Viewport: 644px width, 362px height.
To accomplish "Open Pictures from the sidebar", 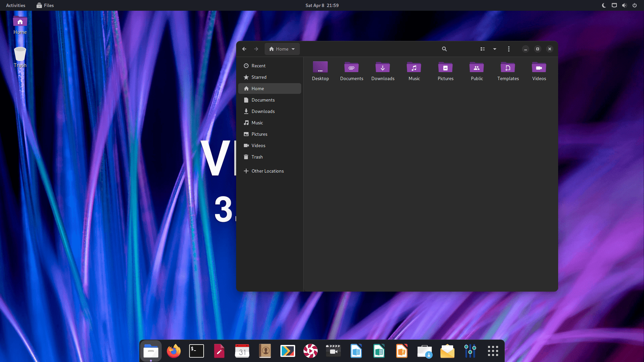I will point(270,134).
